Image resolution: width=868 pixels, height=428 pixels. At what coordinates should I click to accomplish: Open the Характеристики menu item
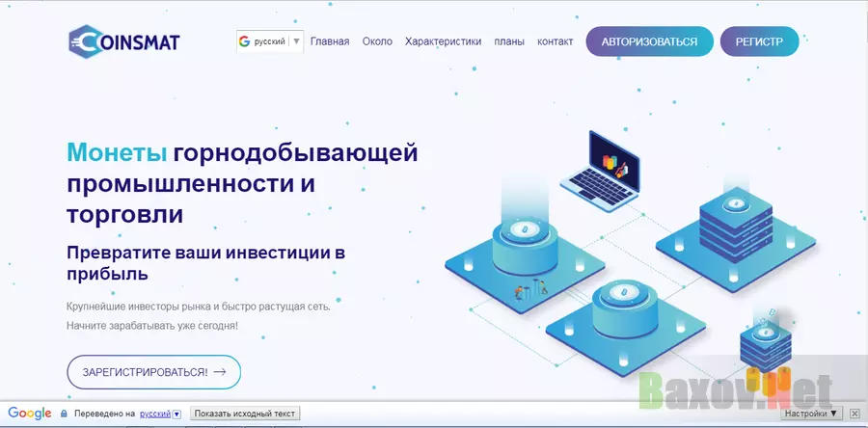pos(443,41)
